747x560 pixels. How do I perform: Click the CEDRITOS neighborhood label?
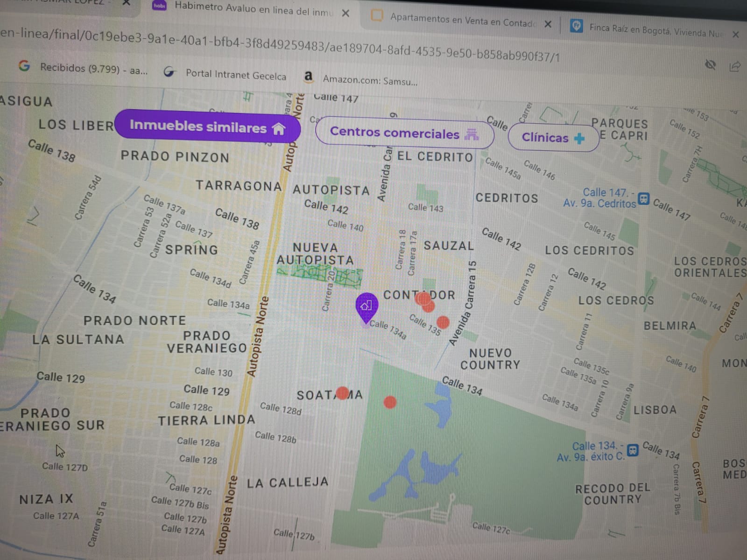pyautogui.click(x=507, y=198)
